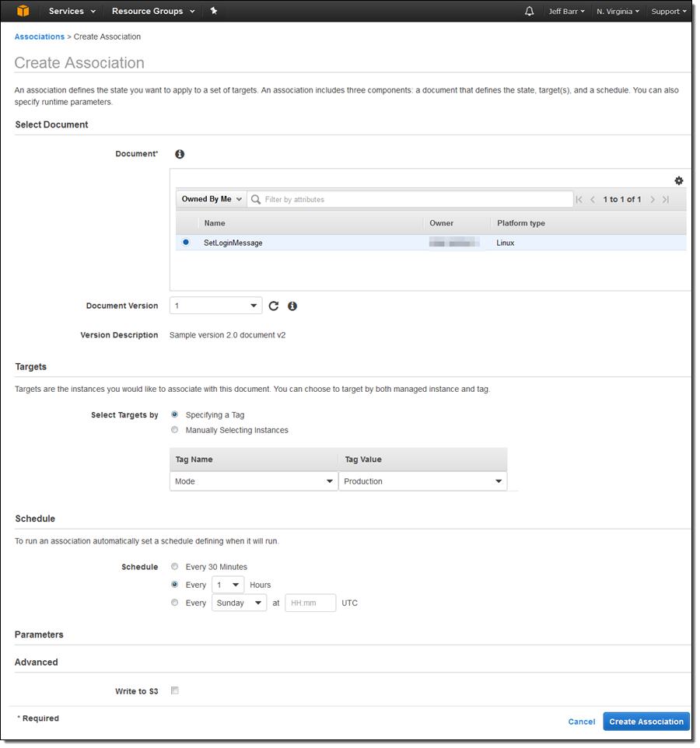Open the notifications bell icon
The width and height of the screenshot is (700, 748).
(x=530, y=12)
